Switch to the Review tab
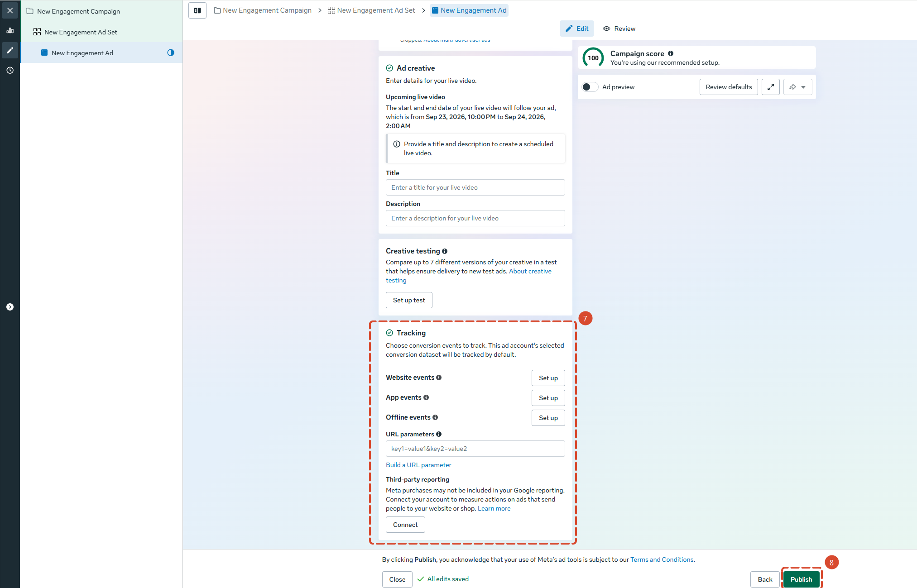 [619, 29]
